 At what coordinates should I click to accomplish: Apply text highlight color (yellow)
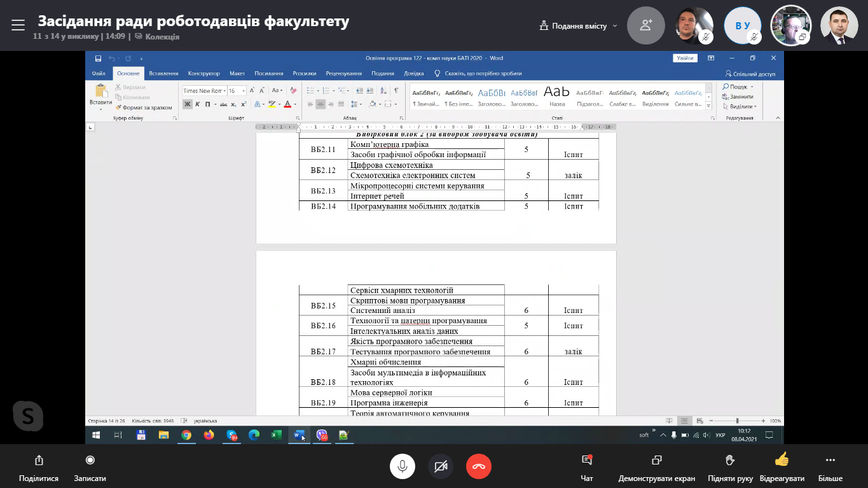pyautogui.click(x=272, y=104)
